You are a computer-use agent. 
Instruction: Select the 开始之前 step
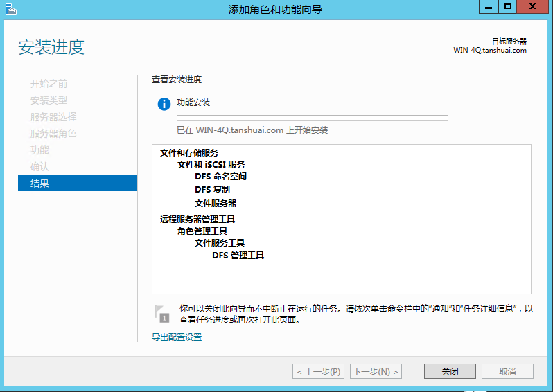[x=49, y=84]
